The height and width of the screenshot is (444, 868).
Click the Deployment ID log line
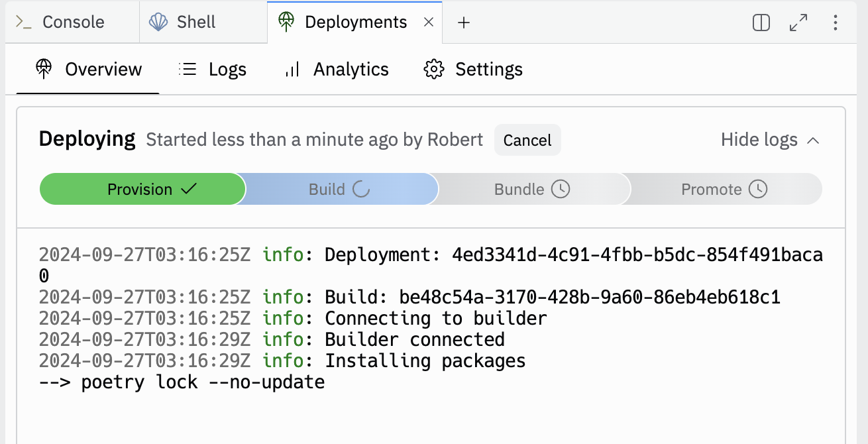coord(431,255)
